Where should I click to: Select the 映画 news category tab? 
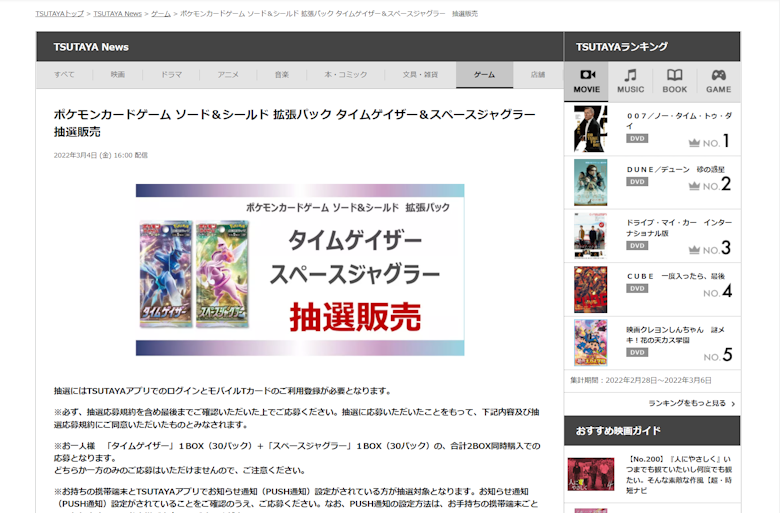point(118,75)
